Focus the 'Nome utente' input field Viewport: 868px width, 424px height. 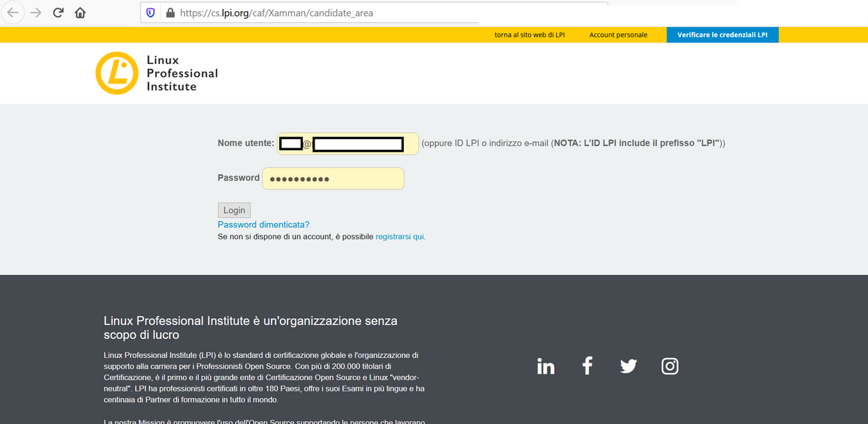pos(348,143)
